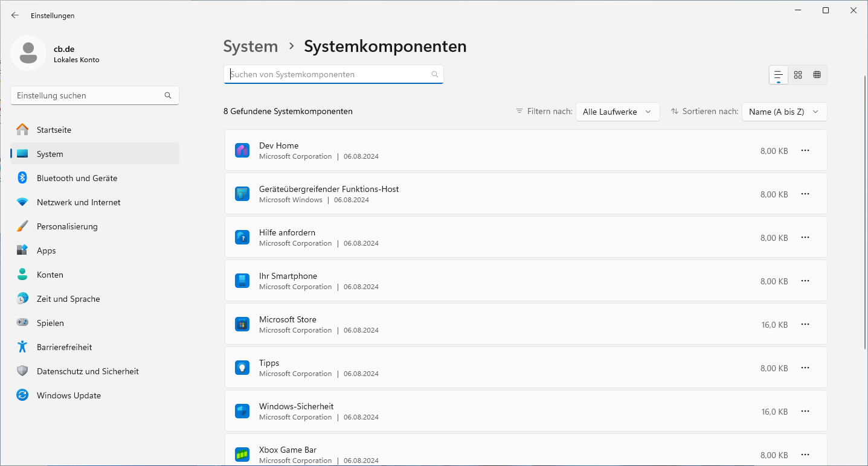
Task: Click the Ihr Smartphone app icon
Action: (242, 281)
